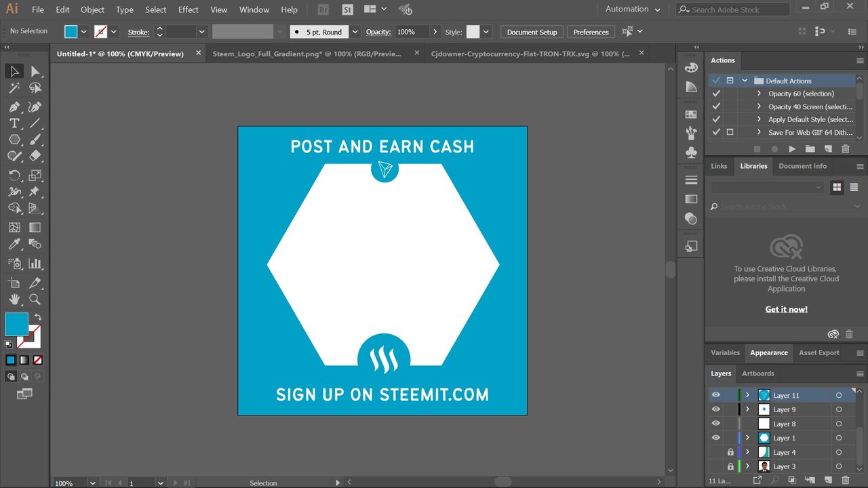Pick the Eraser tool
Viewport: 868px width, 488px height.
pos(35,156)
